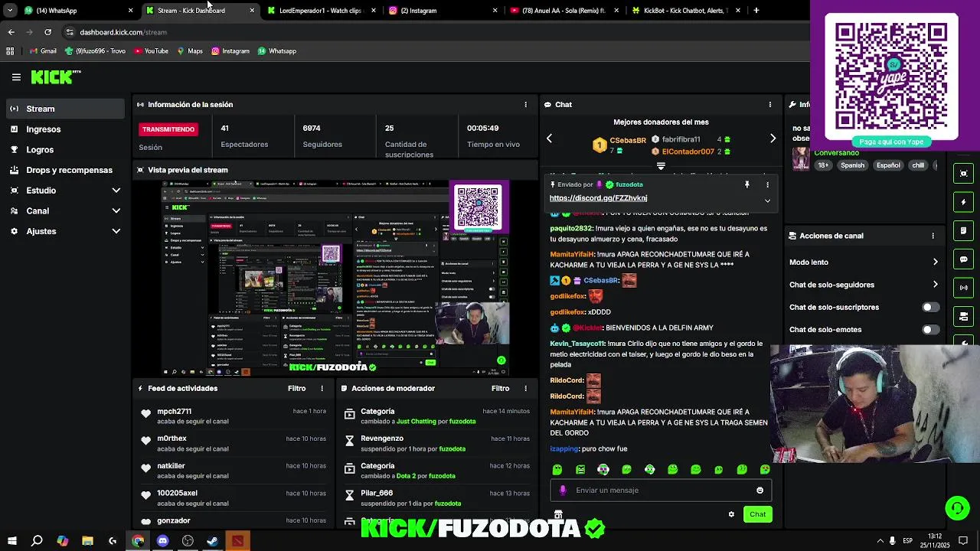This screenshot has height=551, width=980.
Task: Switch to WhatsApp browser tab
Action: 77,11
